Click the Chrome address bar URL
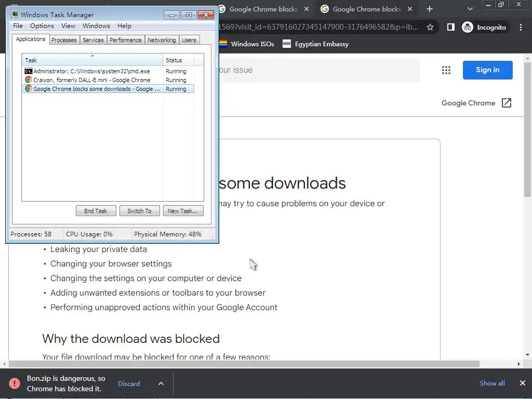This screenshot has width=532, height=399. click(x=318, y=27)
